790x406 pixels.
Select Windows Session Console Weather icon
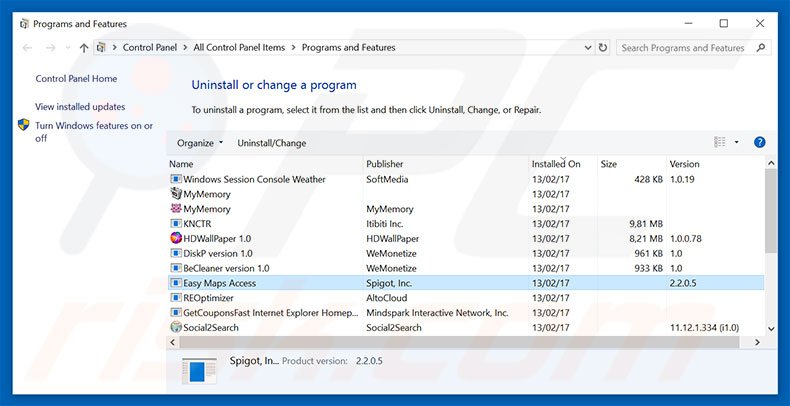[176, 179]
